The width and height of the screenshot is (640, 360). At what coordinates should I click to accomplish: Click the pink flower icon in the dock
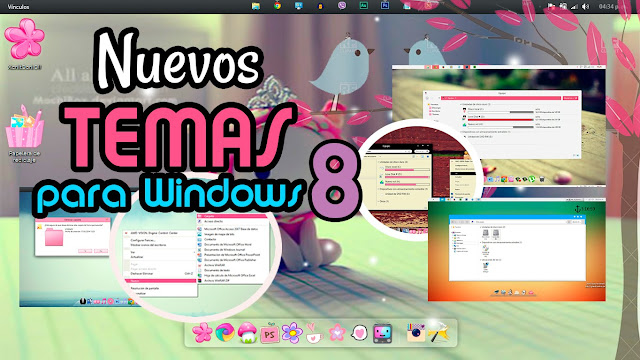(x=202, y=332)
